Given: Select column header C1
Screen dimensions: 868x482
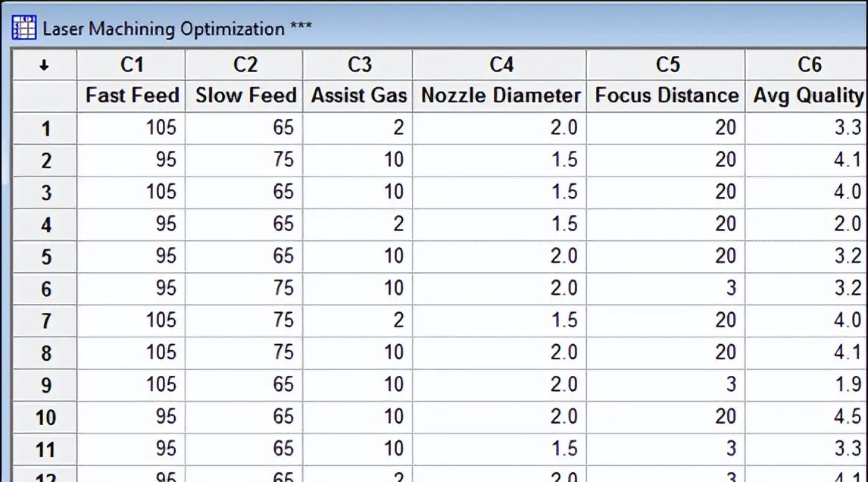Looking at the screenshot, I should 131,65.
